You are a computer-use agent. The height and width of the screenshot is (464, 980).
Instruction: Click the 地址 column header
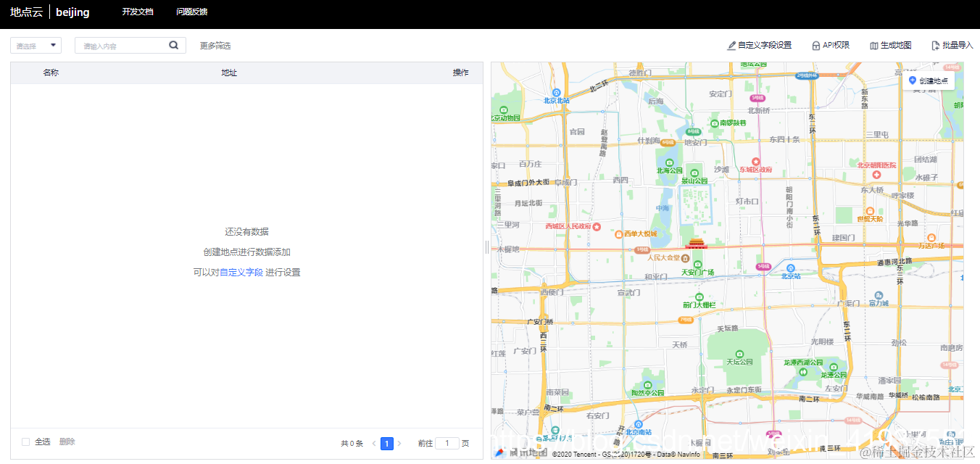pos(229,72)
